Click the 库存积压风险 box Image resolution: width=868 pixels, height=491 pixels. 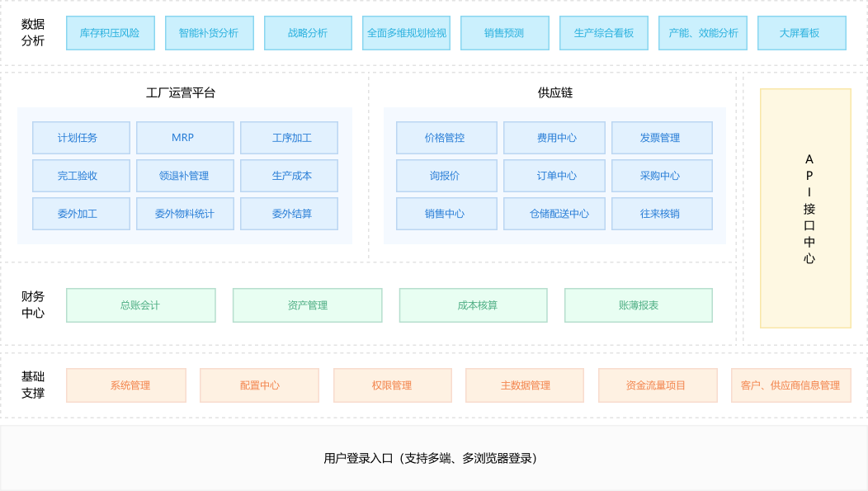110,33
